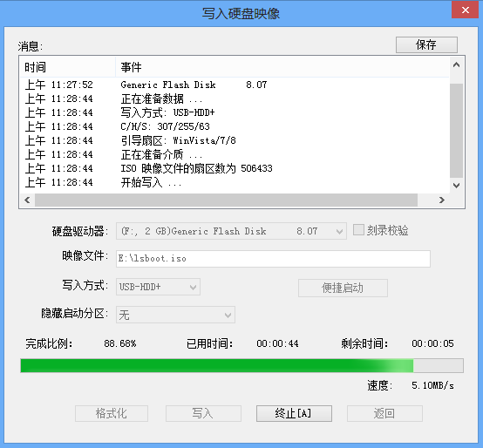Viewport: 483px width, 448px height.
Task: Click the remaining time 00:00:05 value
Action: tap(432, 343)
